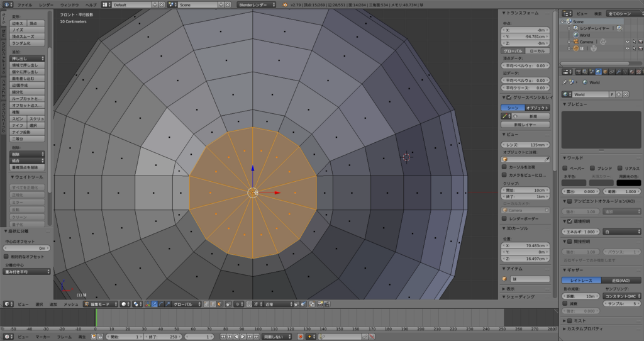644x341 pixels.
Task: Select the Raytrace gather method button
Action: pos(581,280)
